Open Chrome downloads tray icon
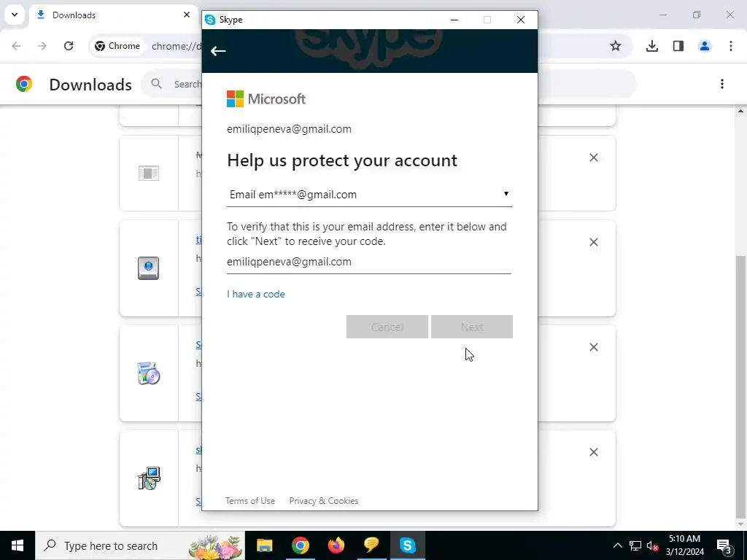747x560 pixels. point(651,46)
